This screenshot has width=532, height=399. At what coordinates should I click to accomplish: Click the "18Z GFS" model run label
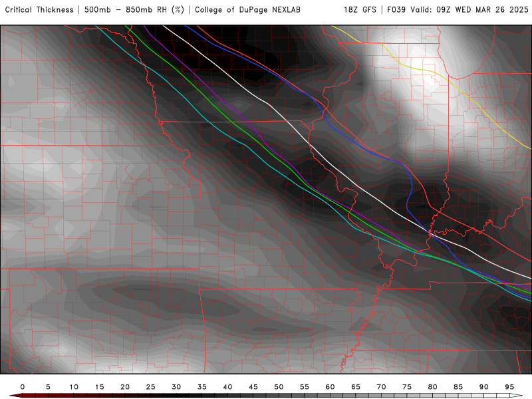(x=360, y=10)
